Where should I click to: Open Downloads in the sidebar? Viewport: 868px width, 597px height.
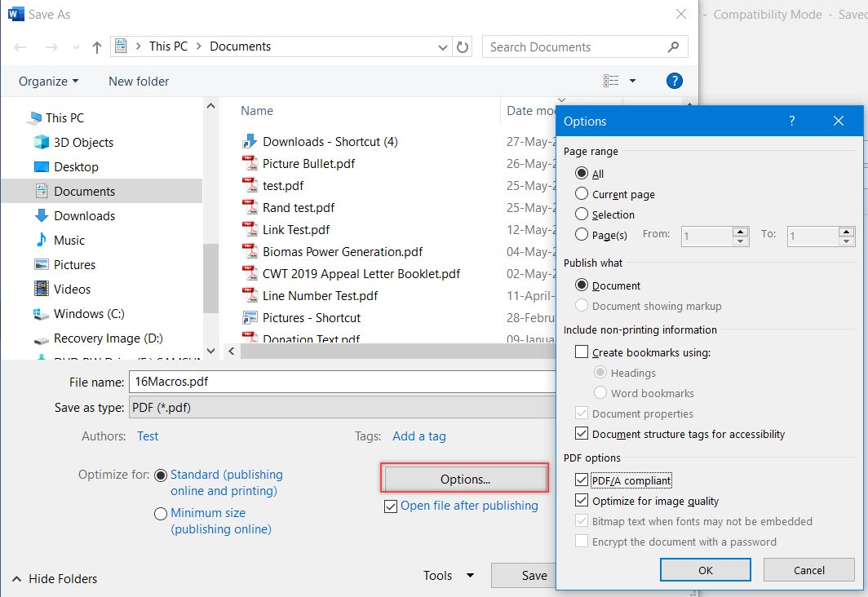pyautogui.click(x=84, y=216)
